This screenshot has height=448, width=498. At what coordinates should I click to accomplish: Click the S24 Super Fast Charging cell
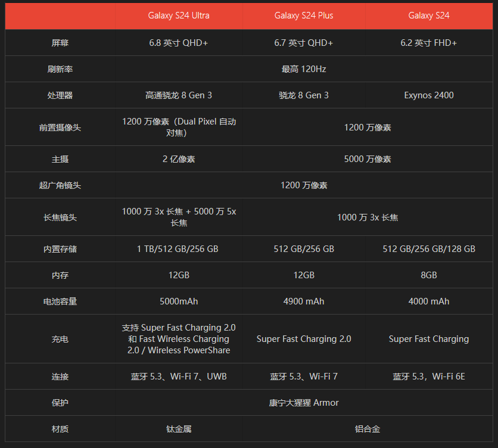429,339
